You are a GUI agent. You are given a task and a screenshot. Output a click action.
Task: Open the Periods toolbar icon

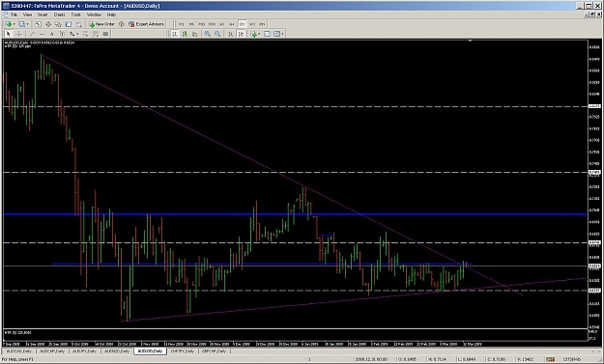tap(267, 34)
